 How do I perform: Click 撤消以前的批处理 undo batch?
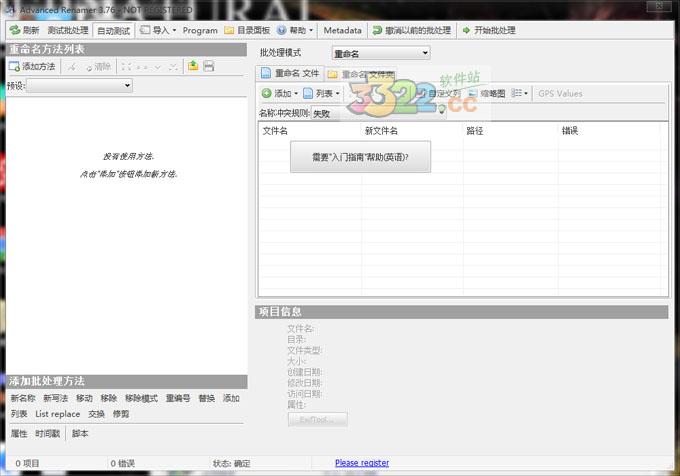(412, 30)
